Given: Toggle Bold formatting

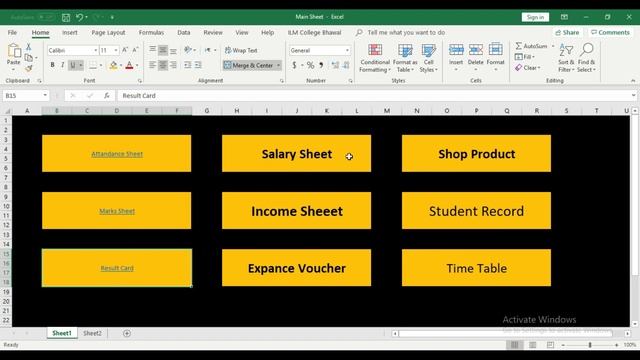Looking at the screenshot, I should (52, 65).
